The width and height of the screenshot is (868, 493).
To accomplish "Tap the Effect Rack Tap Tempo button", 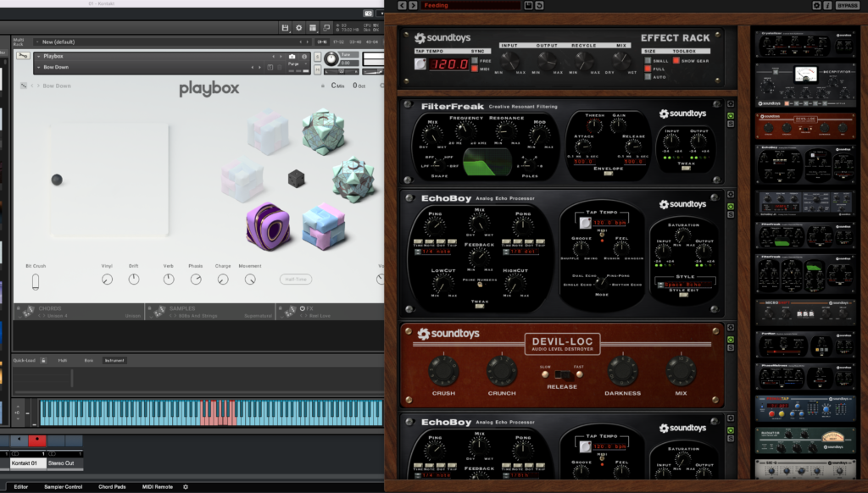I will (x=420, y=64).
